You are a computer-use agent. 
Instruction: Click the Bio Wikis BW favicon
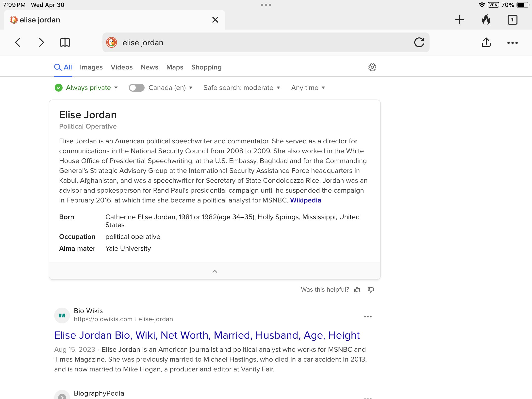pyautogui.click(x=62, y=316)
